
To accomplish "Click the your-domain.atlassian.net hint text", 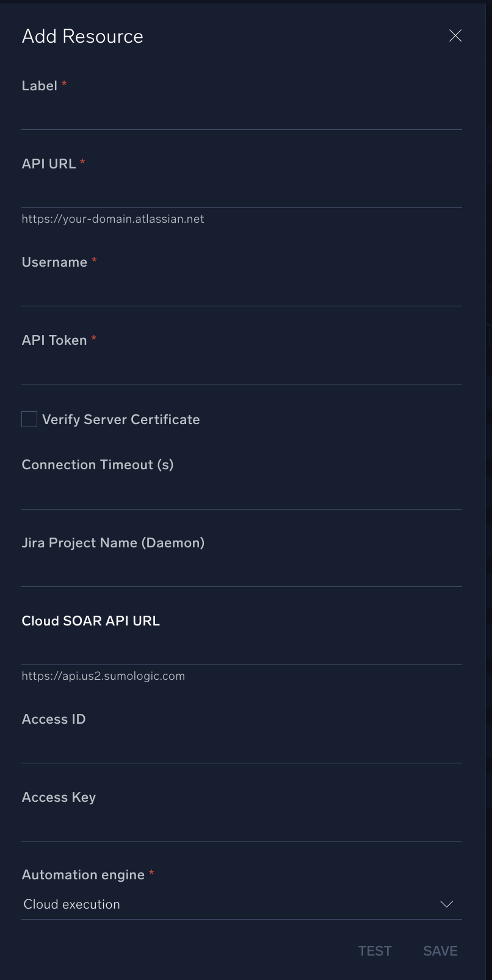I will click(113, 219).
